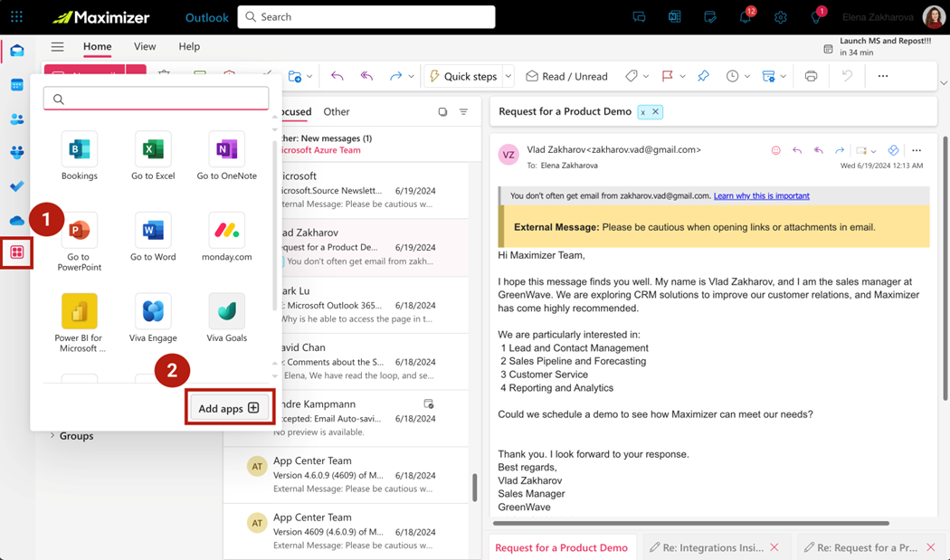Open the People icon in left sidebar
This screenshot has height=560, width=950.
point(17,119)
